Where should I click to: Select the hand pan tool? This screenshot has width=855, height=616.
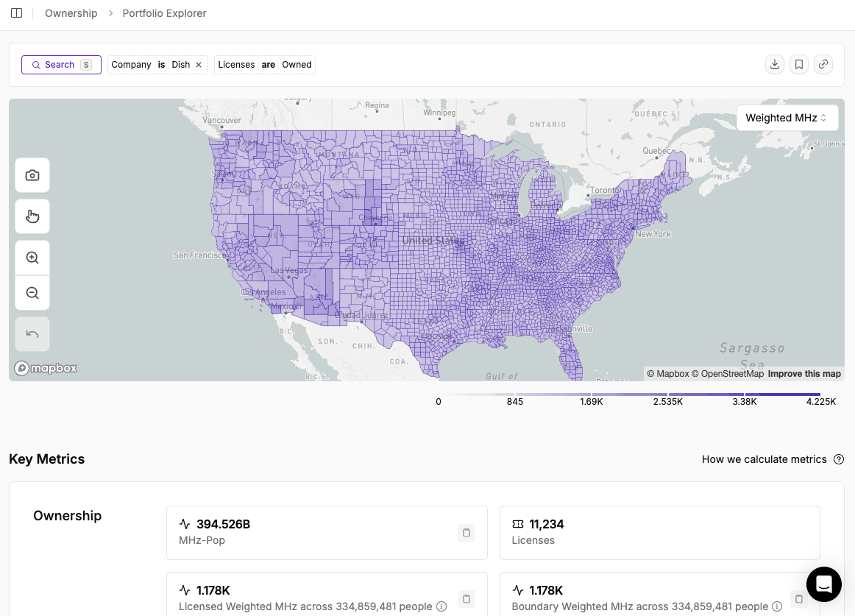(32, 216)
